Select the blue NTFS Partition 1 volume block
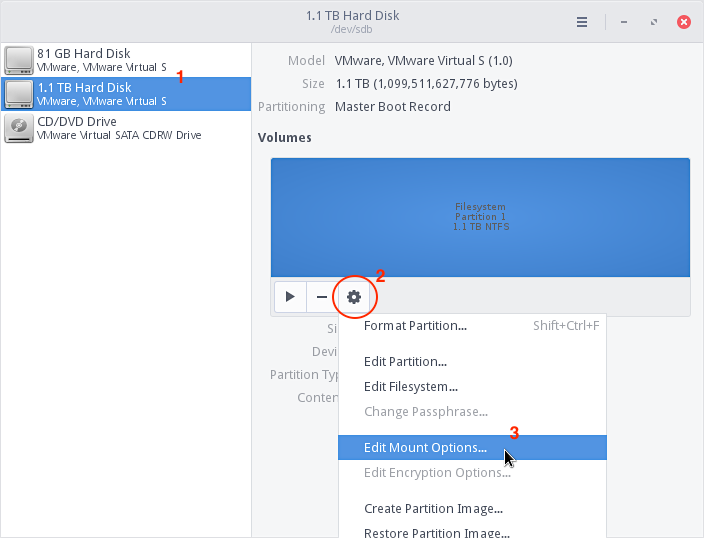This screenshot has height=538, width=704. click(x=480, y=217)
